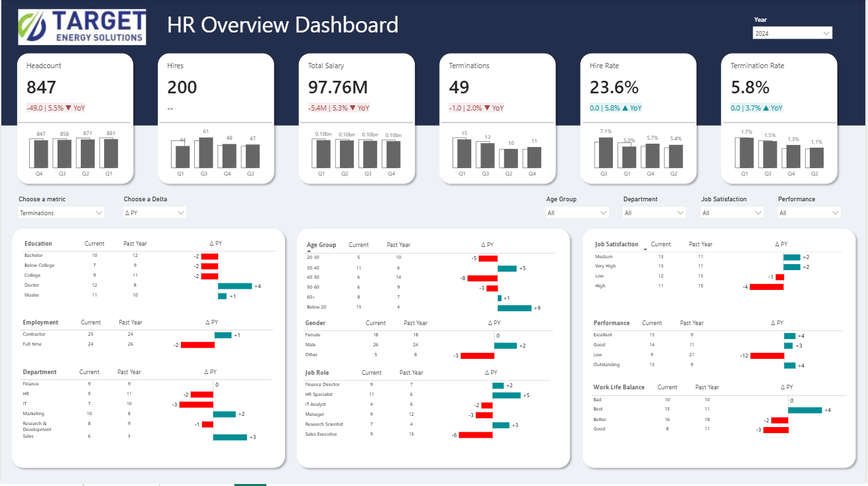The image size is (868, 486).
Task: Click the Terminations card value 49
Action: pyautogui.click(x=459, y=87)
